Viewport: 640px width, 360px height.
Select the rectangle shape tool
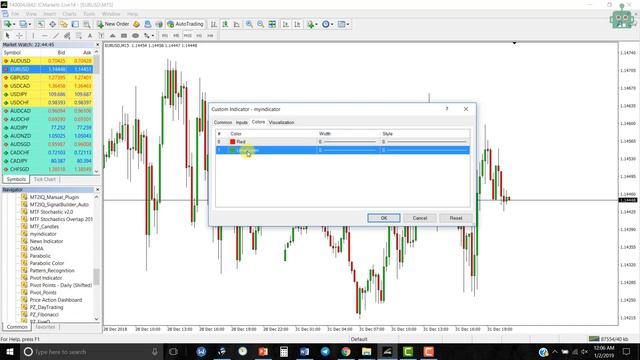pyautogui.click(x=124, y=36)
